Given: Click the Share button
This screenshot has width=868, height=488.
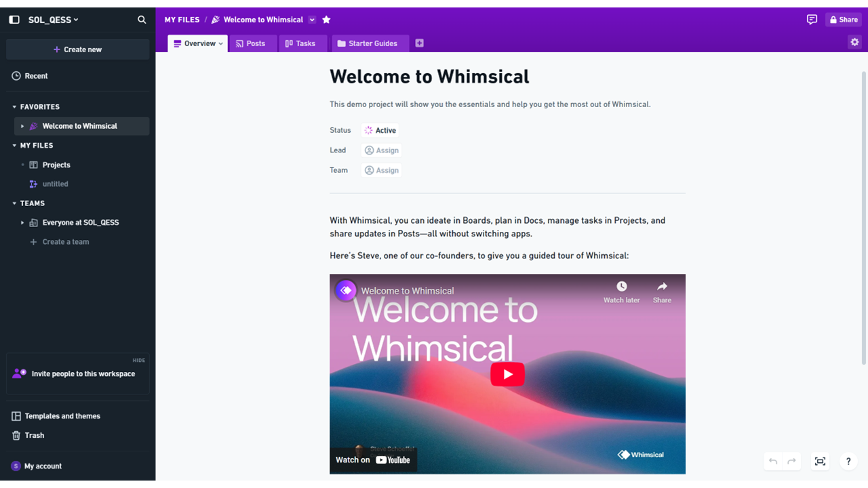Looking at the screenshot, I should tap(844, 20).
